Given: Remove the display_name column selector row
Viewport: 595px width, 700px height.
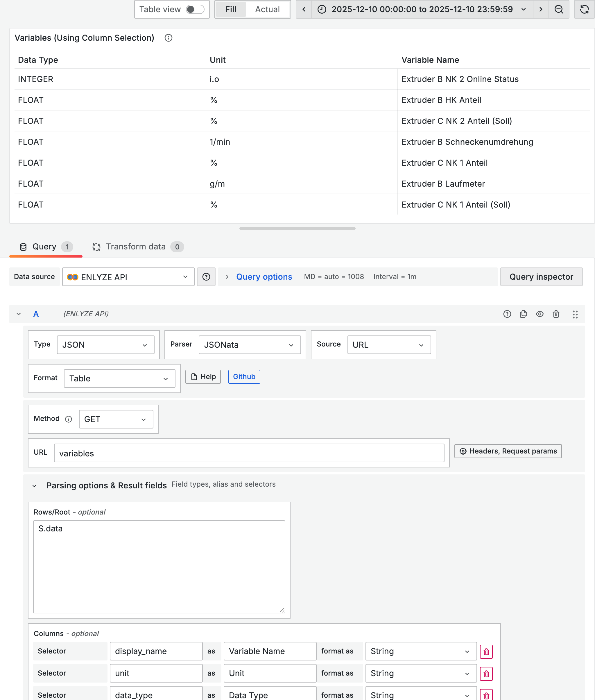Looking at the screenshot, I should coord(486,651).
